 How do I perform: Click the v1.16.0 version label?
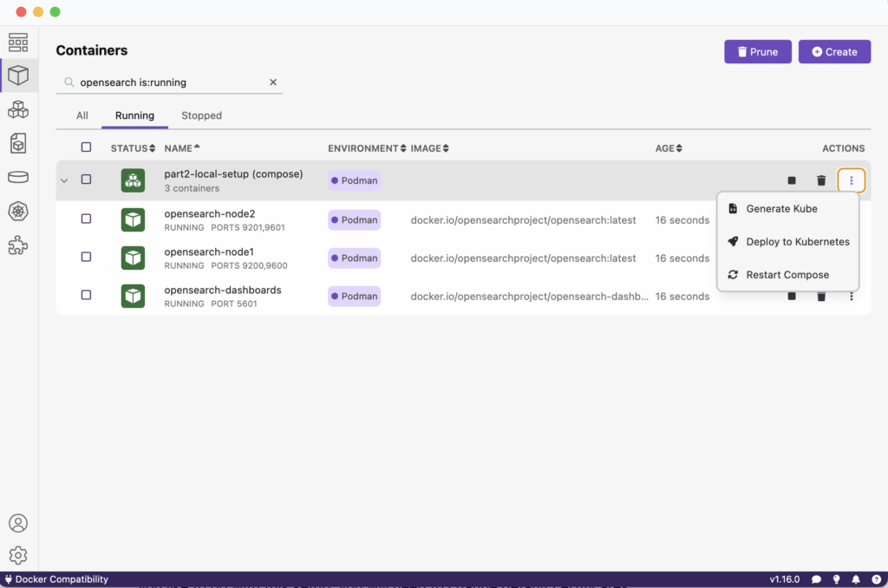click(784, 579)
